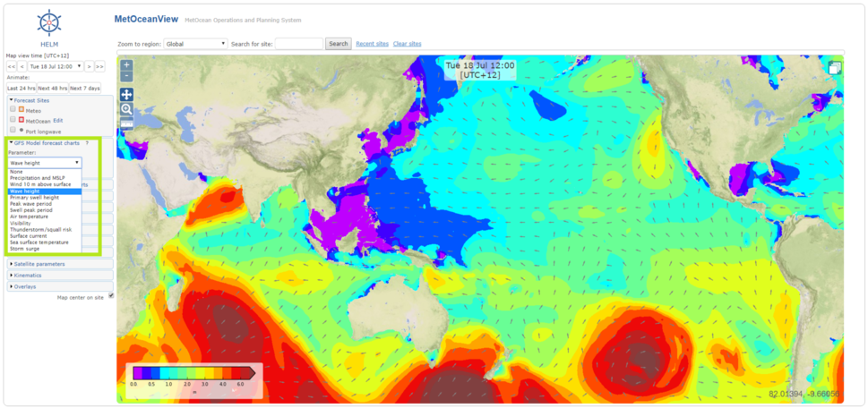Animate the Next 48 hrs
Screen dimensions: 868x408
[53, 89]
